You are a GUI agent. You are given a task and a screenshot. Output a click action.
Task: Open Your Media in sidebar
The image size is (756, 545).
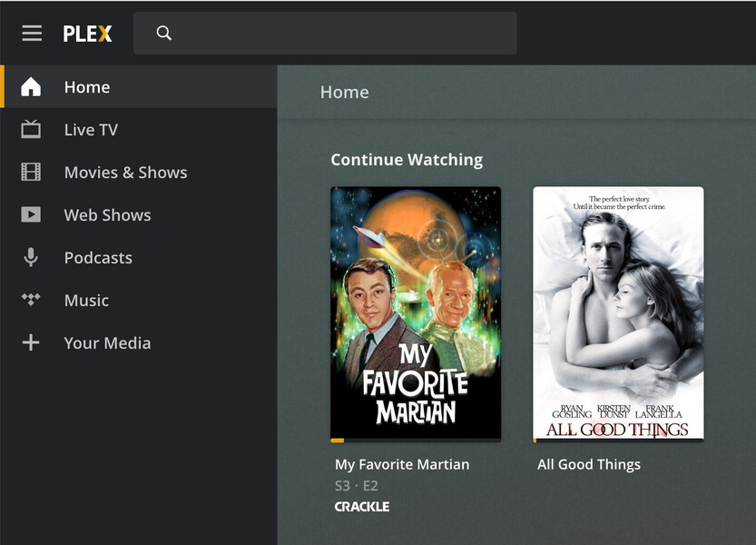(139, 342)
